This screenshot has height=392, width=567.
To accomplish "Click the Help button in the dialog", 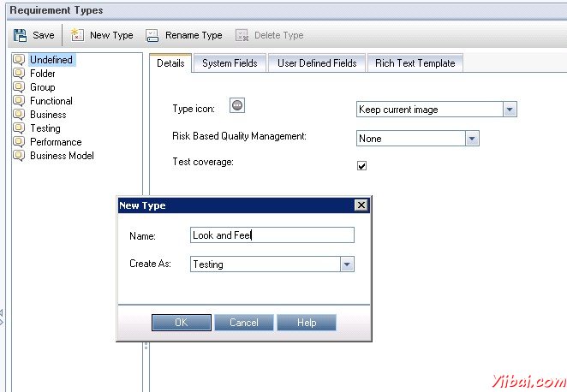I will (307, 323).
